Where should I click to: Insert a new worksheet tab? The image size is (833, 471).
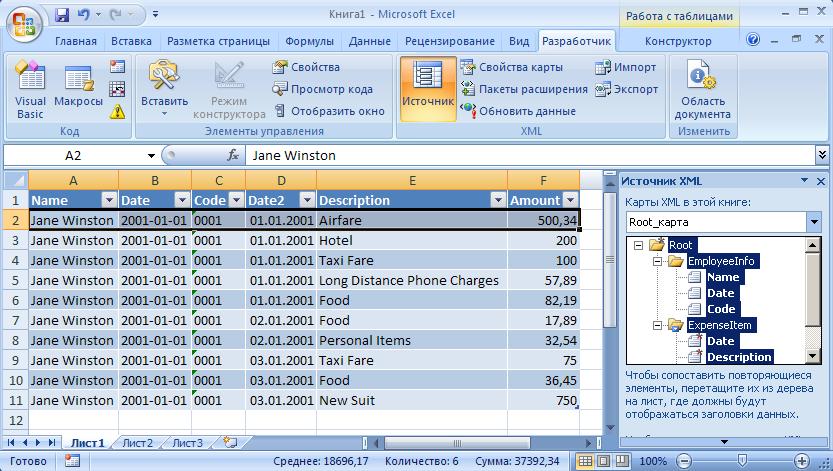[x=230, y=442]
